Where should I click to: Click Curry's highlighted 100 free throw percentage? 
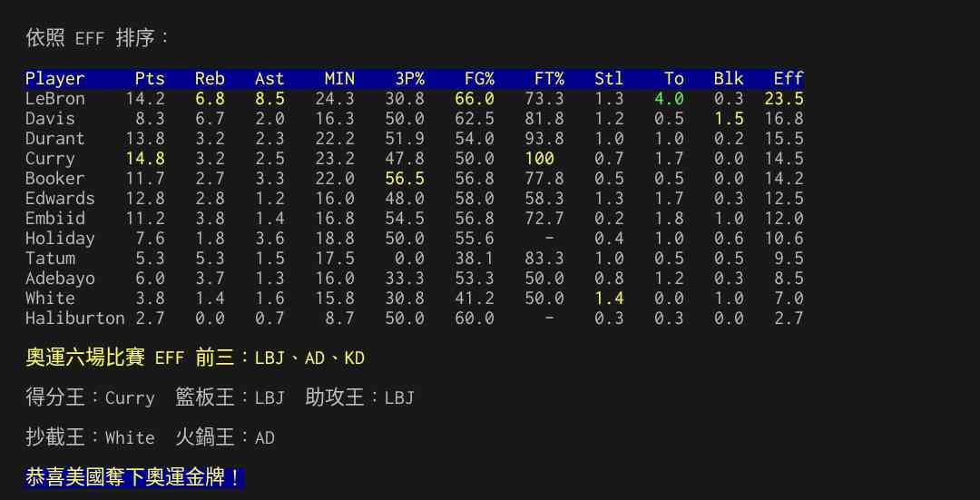tap(539, 159)
